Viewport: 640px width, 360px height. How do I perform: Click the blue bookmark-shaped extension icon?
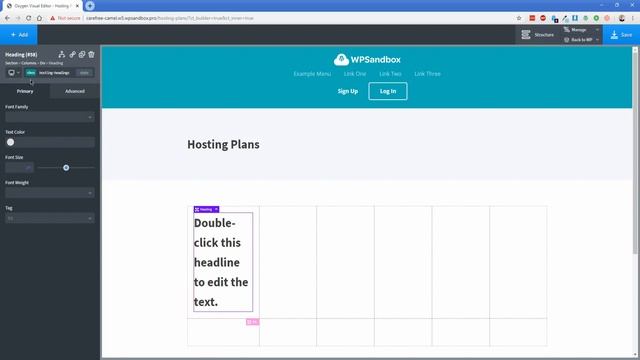pyautogui.click(x=575, y=18)
